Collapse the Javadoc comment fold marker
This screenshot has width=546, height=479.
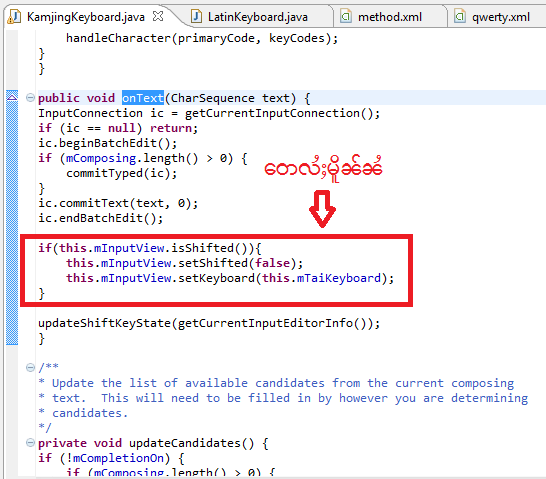coord(30,367)
